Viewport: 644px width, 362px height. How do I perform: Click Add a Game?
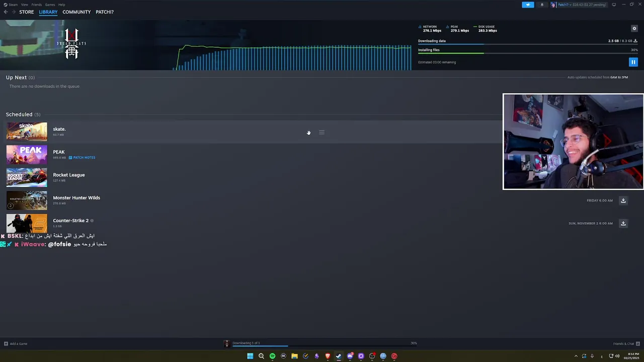tap(16, 344)
